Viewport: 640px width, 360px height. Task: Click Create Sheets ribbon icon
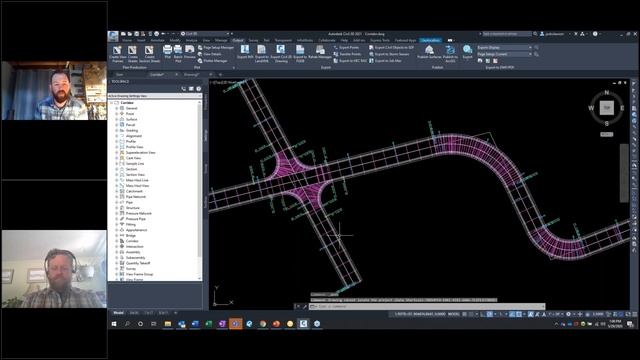(132, 53)
